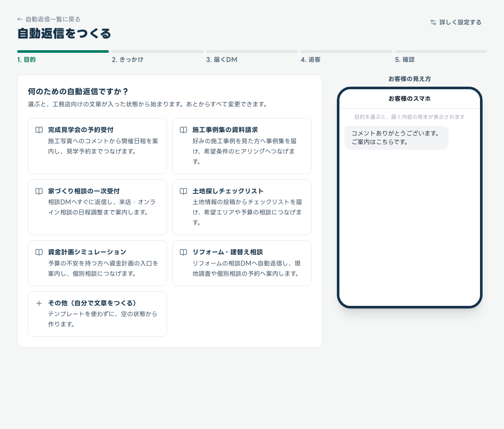Choose 資金計画シミュレーション title
Screen dimensions: 504x429
pos(87,252)
